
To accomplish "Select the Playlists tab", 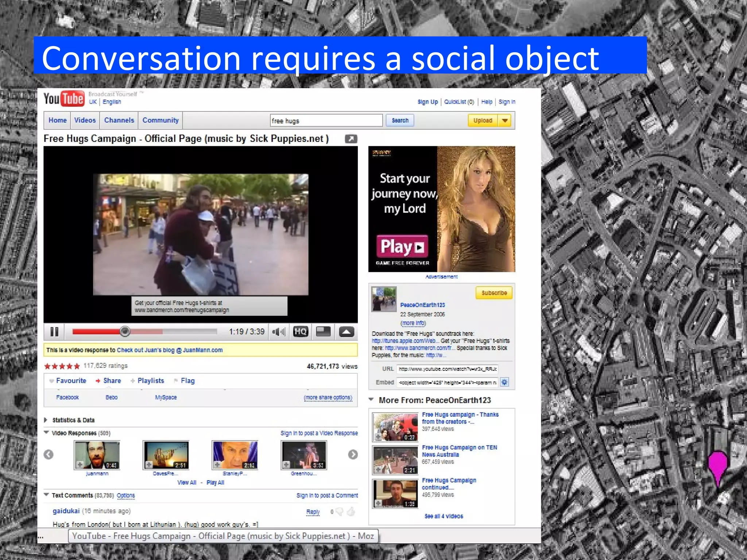I will [147, 381].
